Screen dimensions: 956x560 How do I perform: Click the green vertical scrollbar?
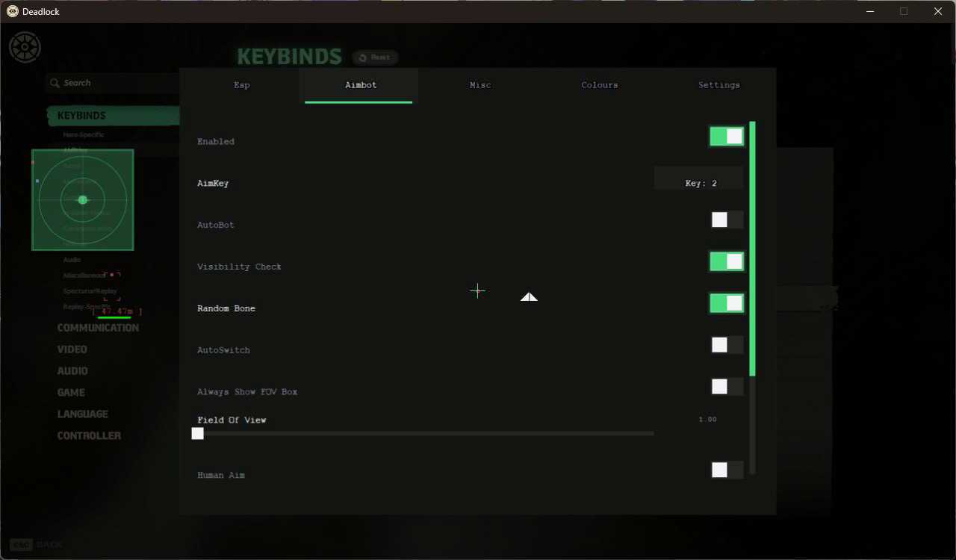coord(753,249)
